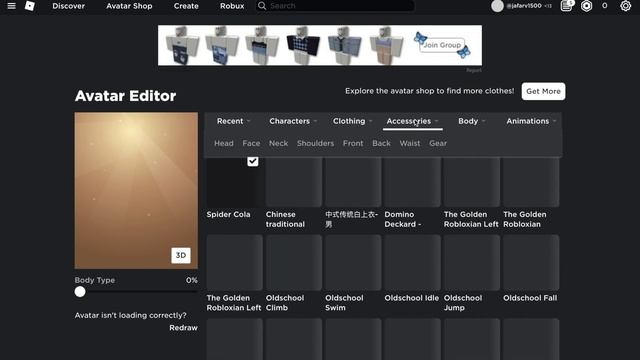Select the Oldschool Climb animation thumbnail
This screenshot has width=640, height=360.
(x=294, y=262)
